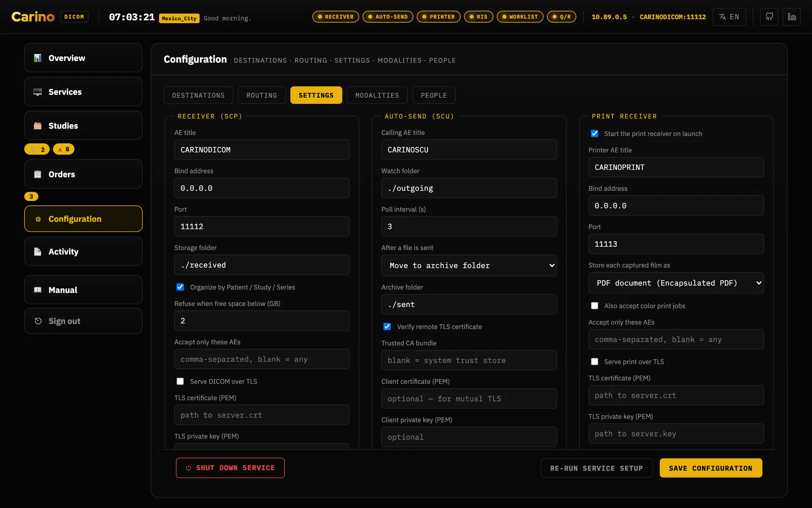This screenshot has height=508, width=812.
Task: Open the Studies page
Action: tap(83, 126)
